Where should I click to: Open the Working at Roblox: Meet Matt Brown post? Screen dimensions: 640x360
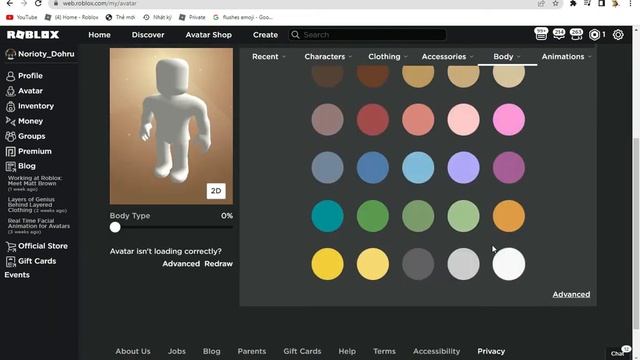point(35,183)
